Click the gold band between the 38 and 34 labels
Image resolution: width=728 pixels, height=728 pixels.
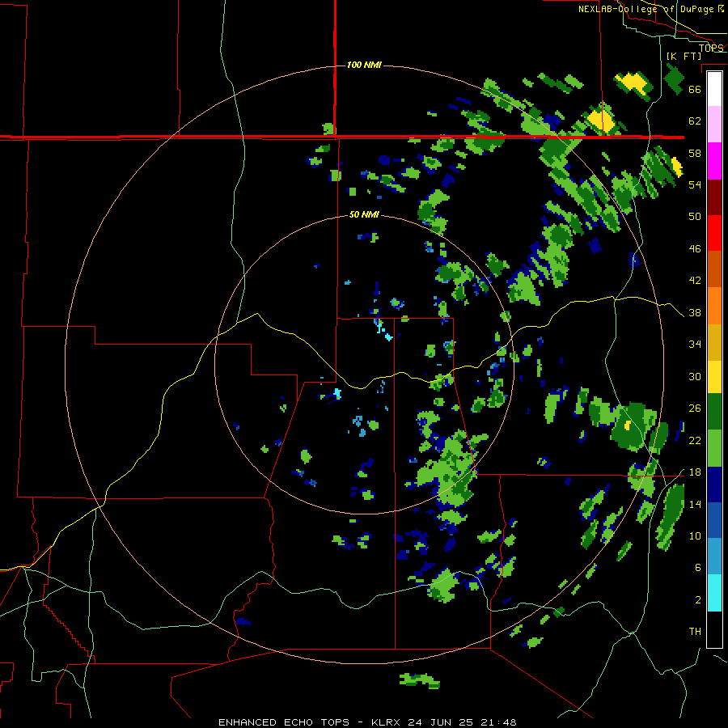[x=714, y=342]
